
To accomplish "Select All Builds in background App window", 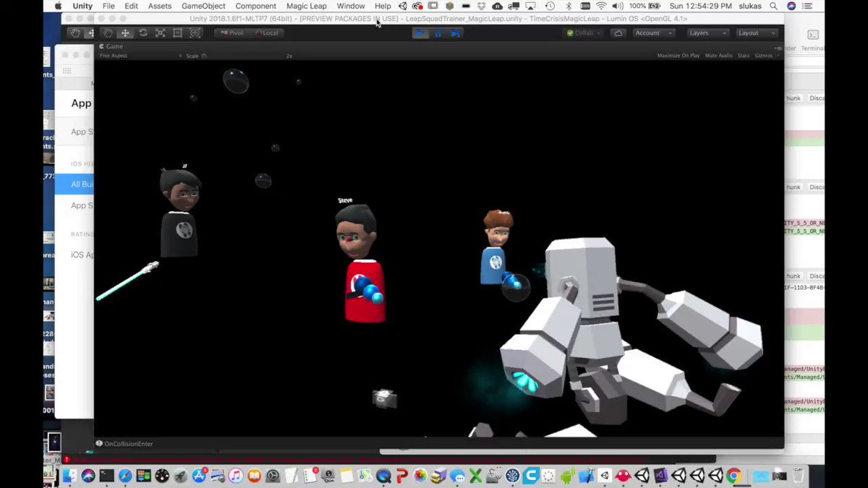I will coord(75,184).
